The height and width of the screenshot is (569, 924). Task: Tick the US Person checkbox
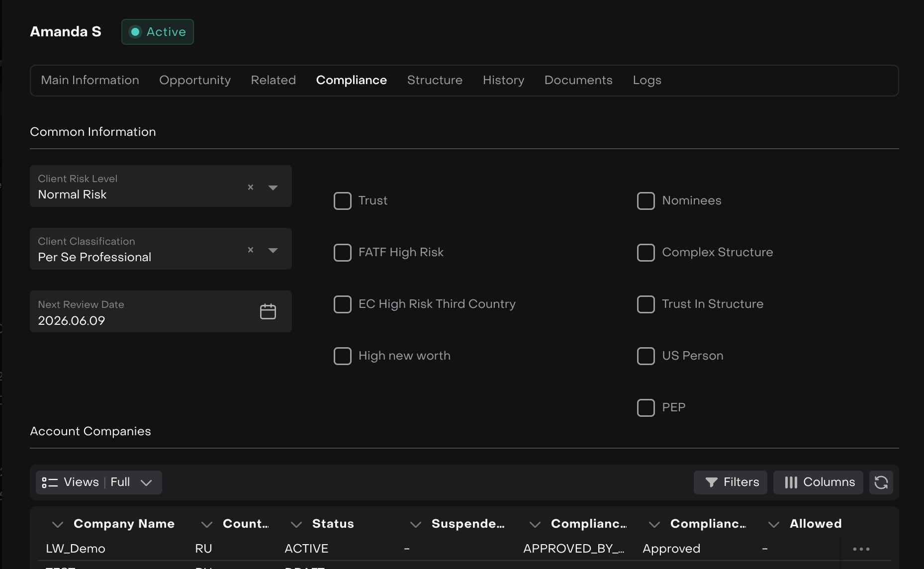[646, 356]
